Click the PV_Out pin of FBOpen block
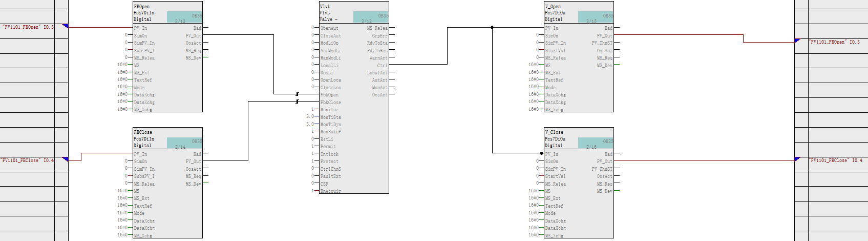This screenshot has height=241, width=868. click(x=193, y=36)
